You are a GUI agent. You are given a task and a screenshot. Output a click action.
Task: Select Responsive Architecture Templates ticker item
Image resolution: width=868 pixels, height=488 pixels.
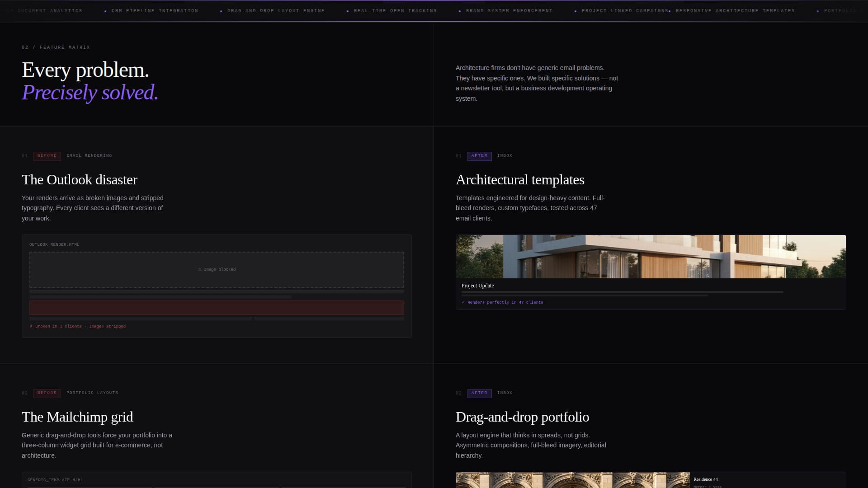tap(735, 11)
